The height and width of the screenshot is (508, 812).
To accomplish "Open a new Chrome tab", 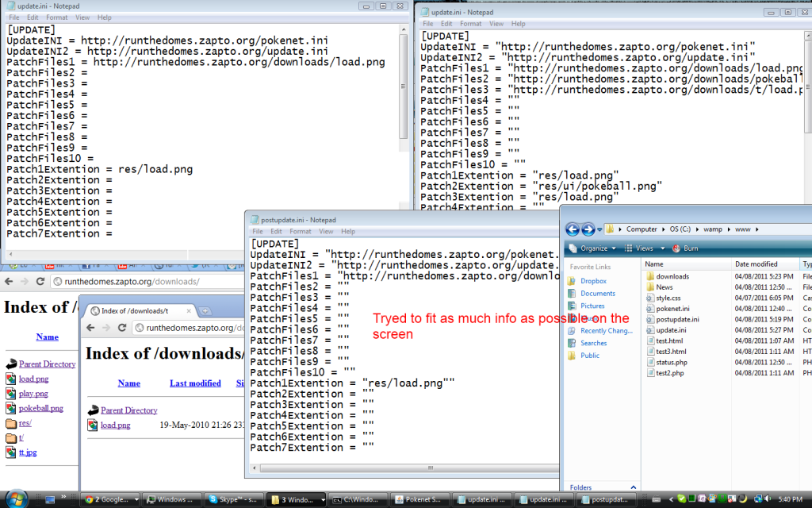I will [206, 310].
